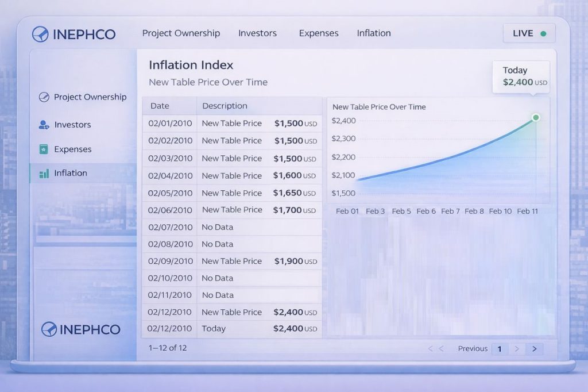The width and height of the screenshot is (588, 392).
Task: Click the Today $2,400 tooltip above chart
Action: [521, 76]
